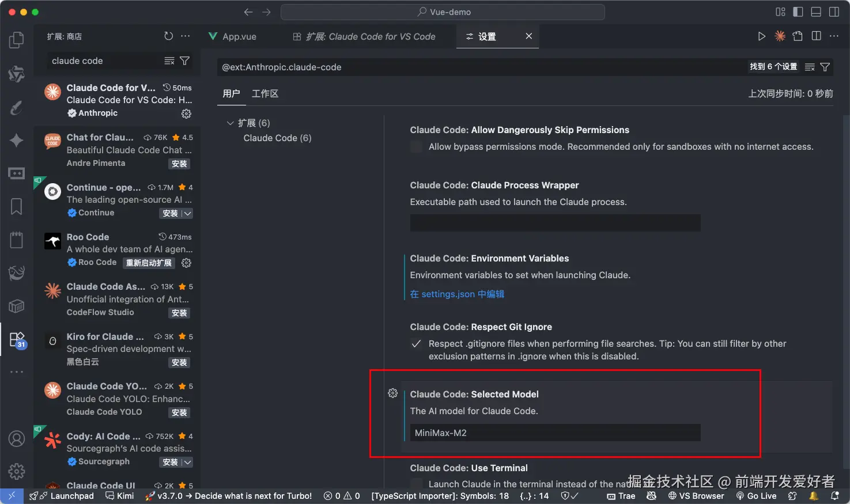The image size is (850, 504).
Task: Split the editor right
Action: [816, 36]
